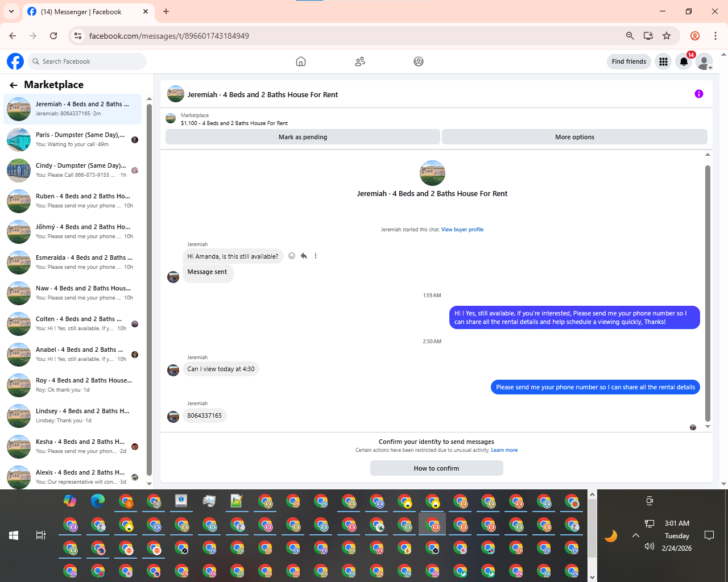This screenshot has height=582, width=728.
Task: Click the More options button
Action: (x=574, y=137)
